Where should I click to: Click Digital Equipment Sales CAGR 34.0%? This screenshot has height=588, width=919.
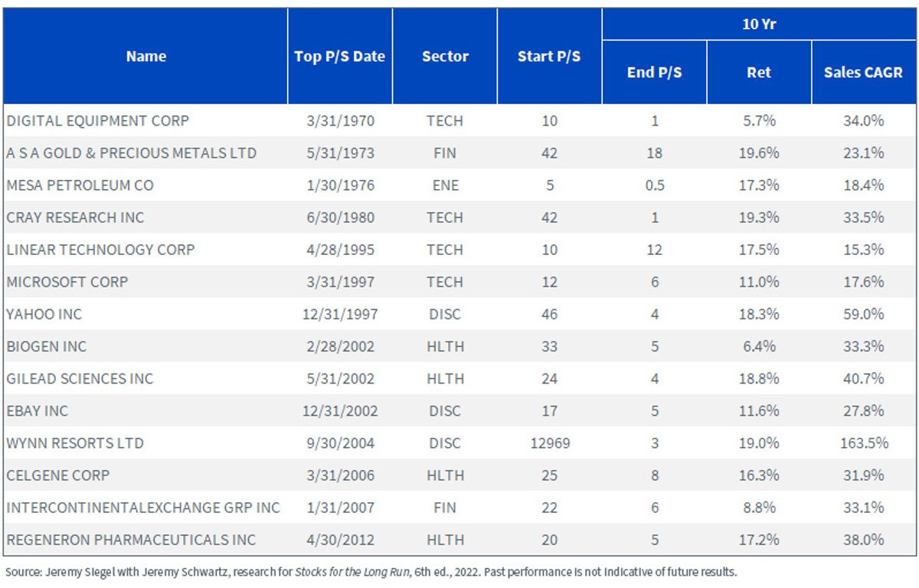863,121
